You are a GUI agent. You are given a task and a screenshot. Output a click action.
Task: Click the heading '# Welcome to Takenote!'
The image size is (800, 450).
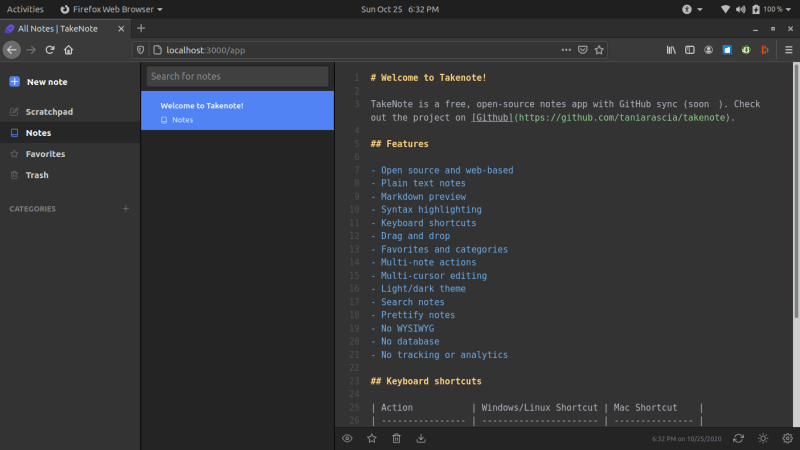click(428, 78)
